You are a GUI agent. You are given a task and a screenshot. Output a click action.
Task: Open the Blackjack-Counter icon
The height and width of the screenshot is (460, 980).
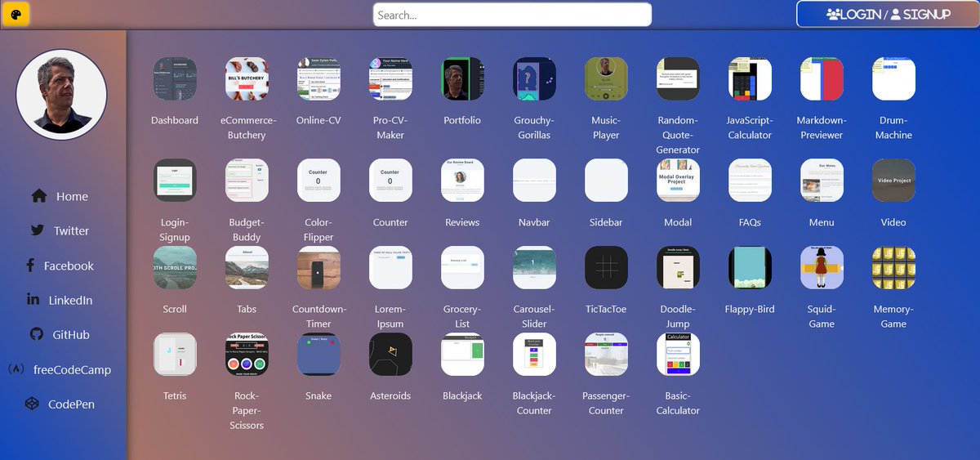pos(534,354)
